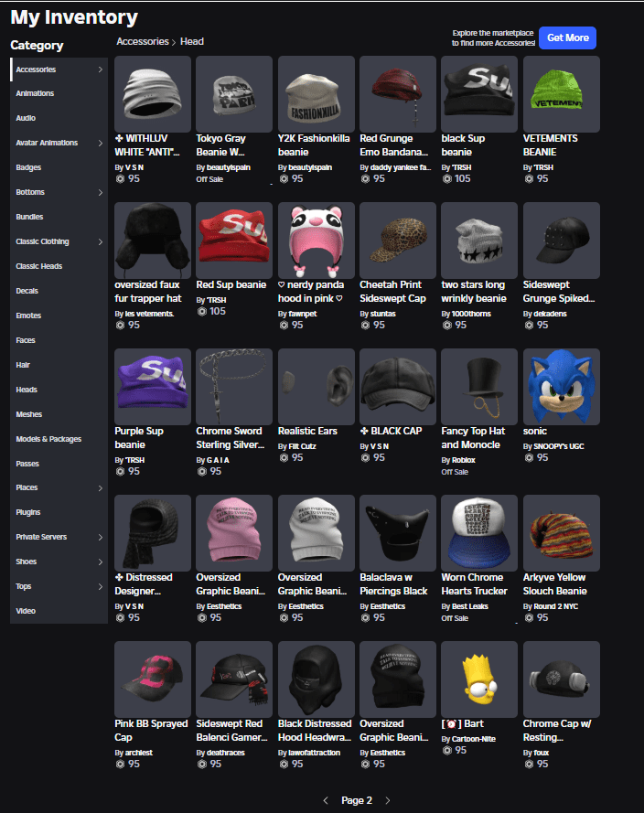The height and width of the screenshot is (813, 644).
Task: Click the Realistic Ears item image
Action: point(316,386)
